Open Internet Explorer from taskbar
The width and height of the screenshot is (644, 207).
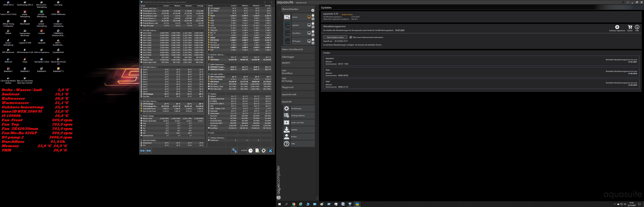click(301, 204)
